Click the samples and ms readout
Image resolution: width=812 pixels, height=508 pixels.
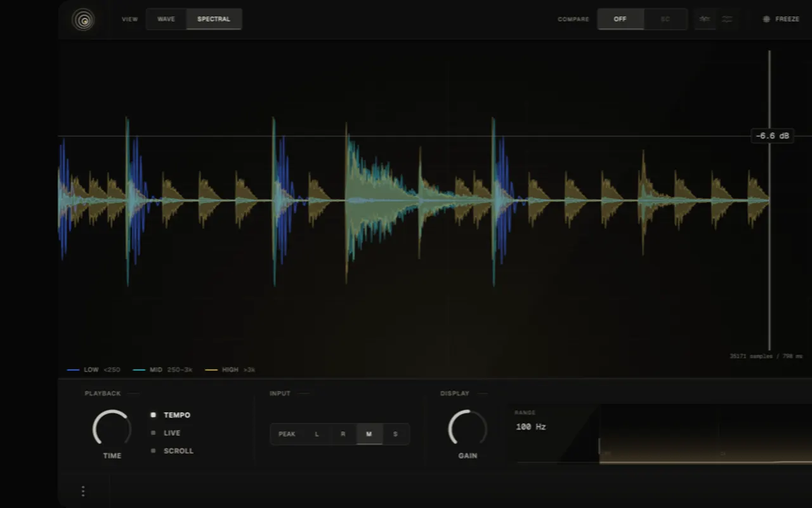pyautogui.click(x=766, y=356)
